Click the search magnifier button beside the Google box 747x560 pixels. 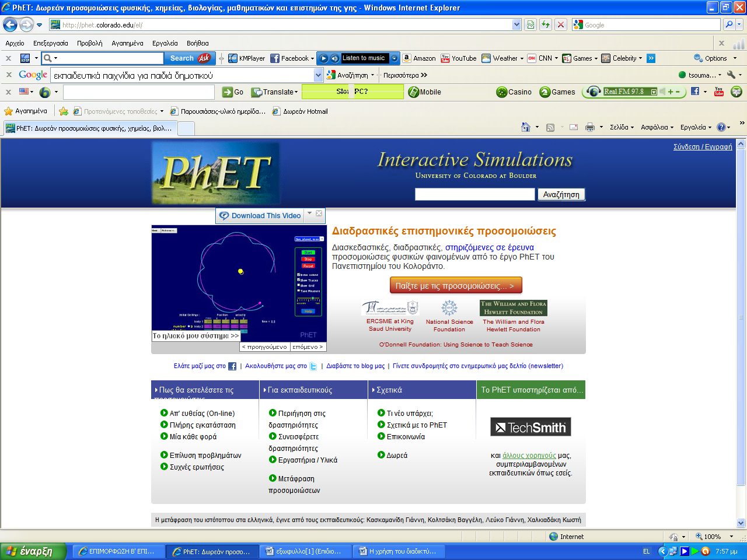click(729, 24)
